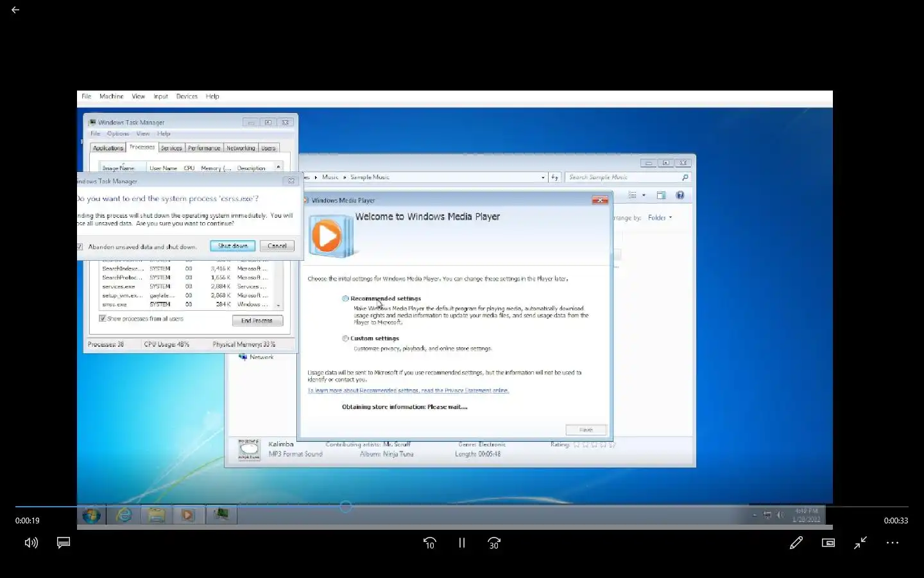Sort processes by Image Name column
The image size is (924, 578).
(x=122, y=168)
